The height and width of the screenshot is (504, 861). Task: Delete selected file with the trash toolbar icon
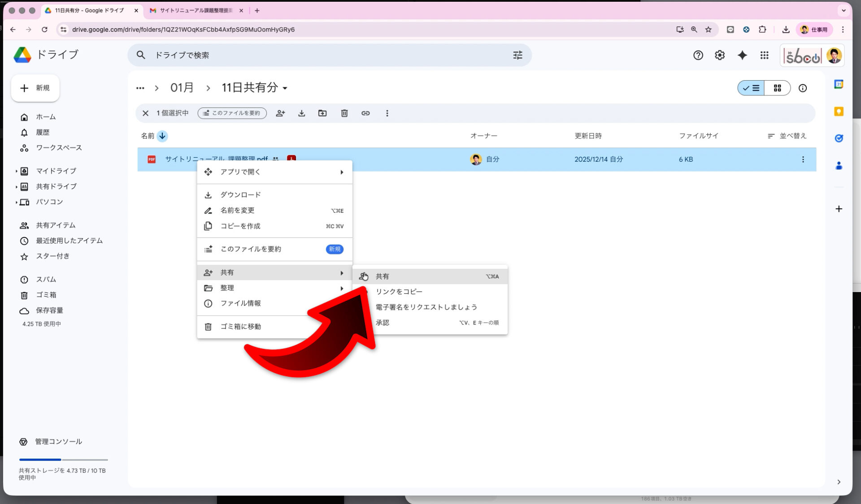point(344,113)
